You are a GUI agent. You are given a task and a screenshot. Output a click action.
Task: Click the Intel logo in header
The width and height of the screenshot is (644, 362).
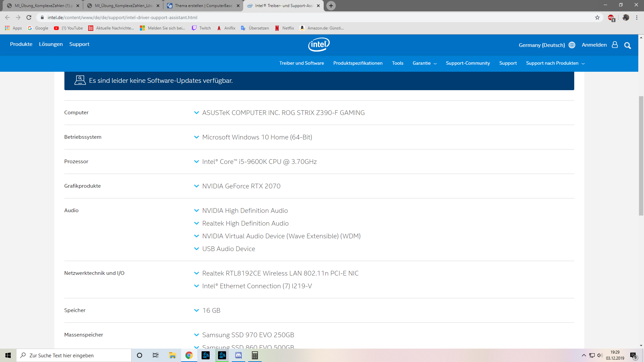[x=319, y=45]
